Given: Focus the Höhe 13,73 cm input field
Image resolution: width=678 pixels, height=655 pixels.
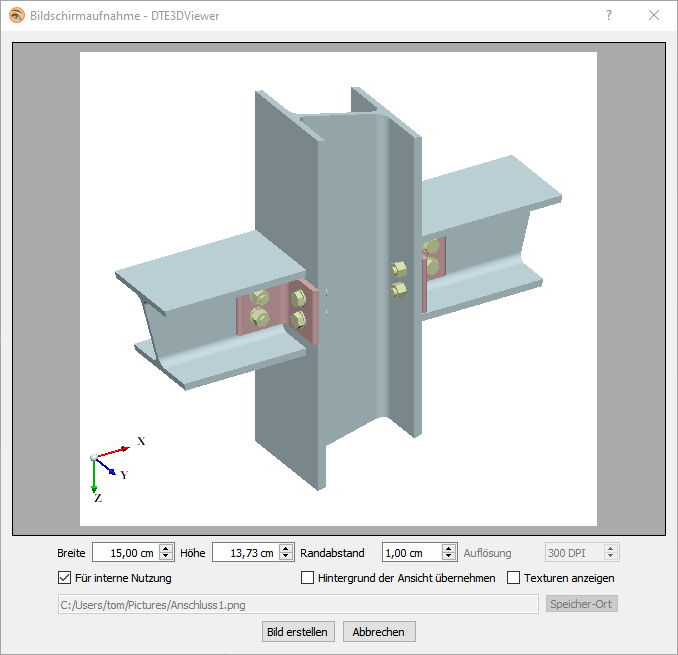Looking at the screenshot, I should pyautogui.click(x=244, y=553).
